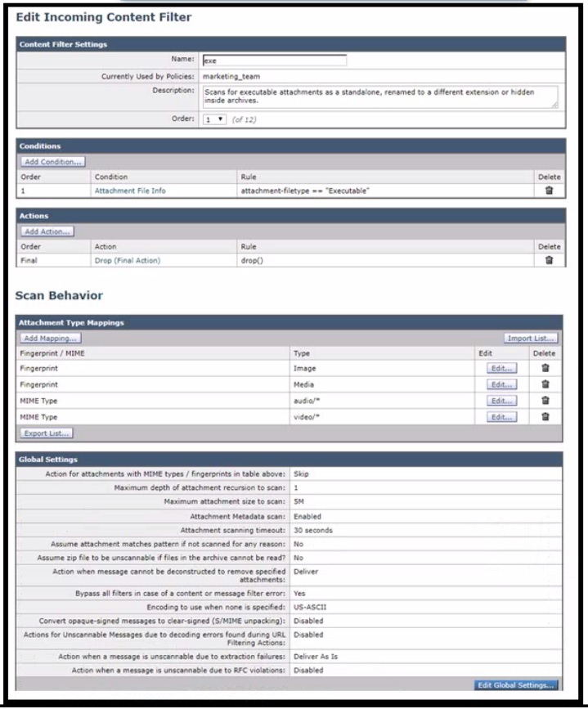The height and width of the screenshot is (709, 588).
Task: Edit the video/* MIME type mapping
Action: click(x=502, y=417)
